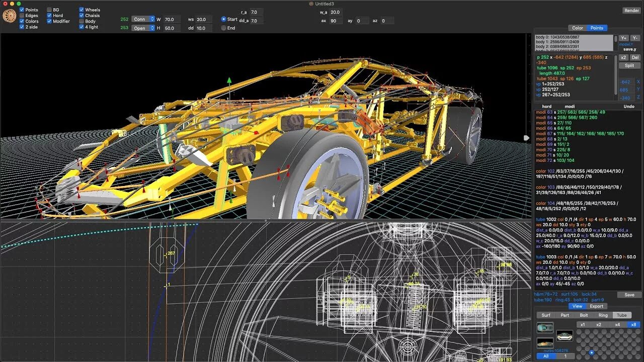
Task: Select the Part segment
Action: [565, 315]
